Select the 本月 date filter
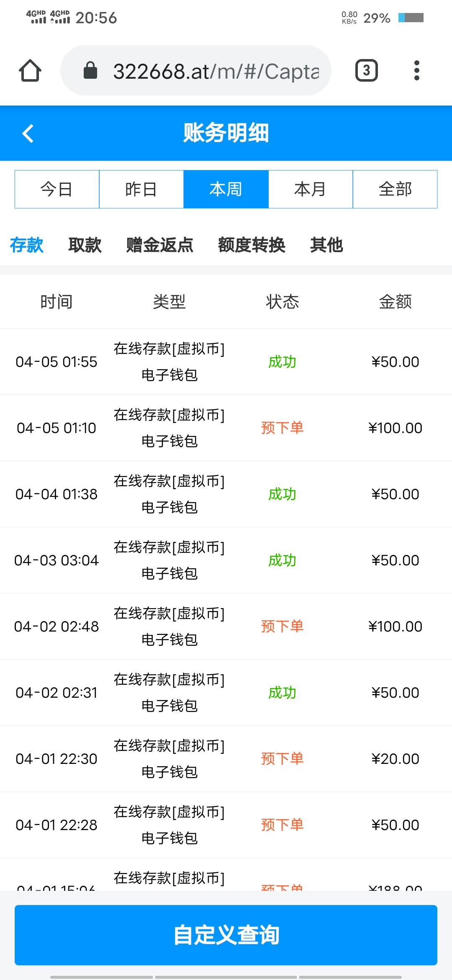The height and width of the screenshot is (980, 452). [311, 189]
